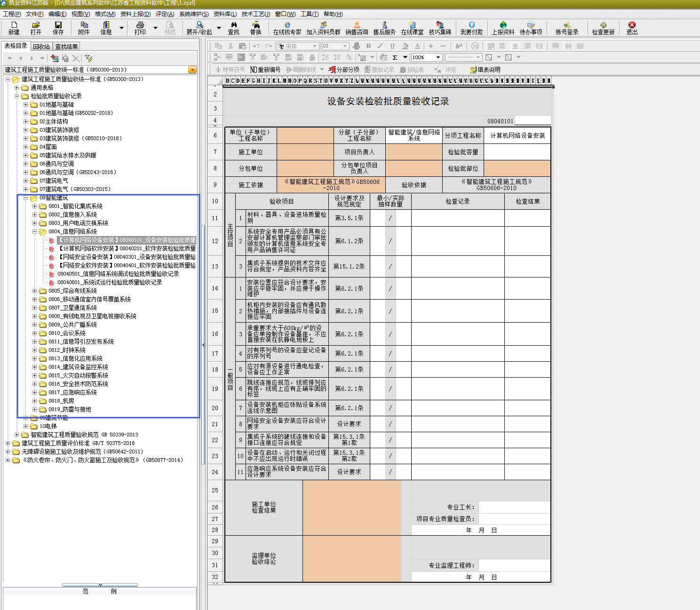Open the 系统维护(S) menu
This screenshot has height=610, width=700.
(x=194, y=14)
